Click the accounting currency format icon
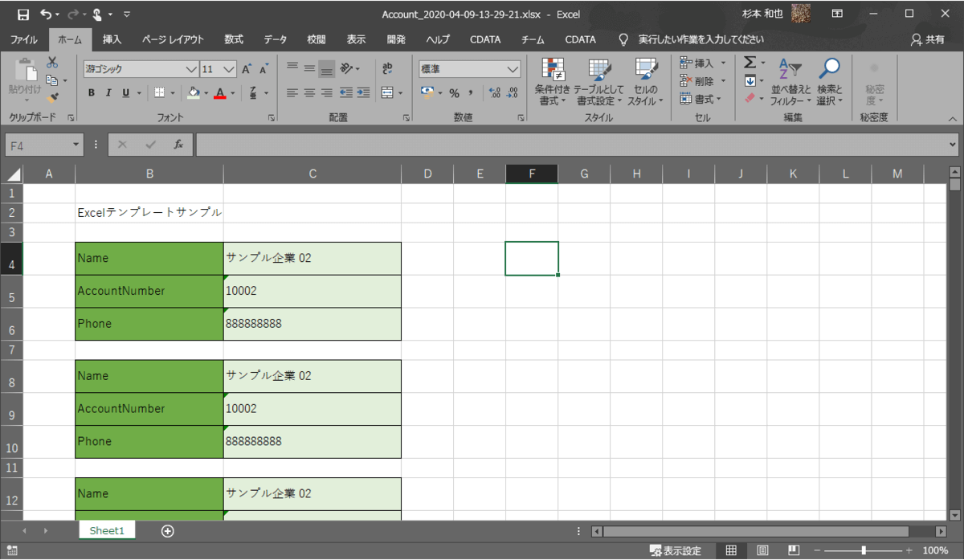Image resolution: width=964 pixels, height=560 pixels. (x=428, y=92)
